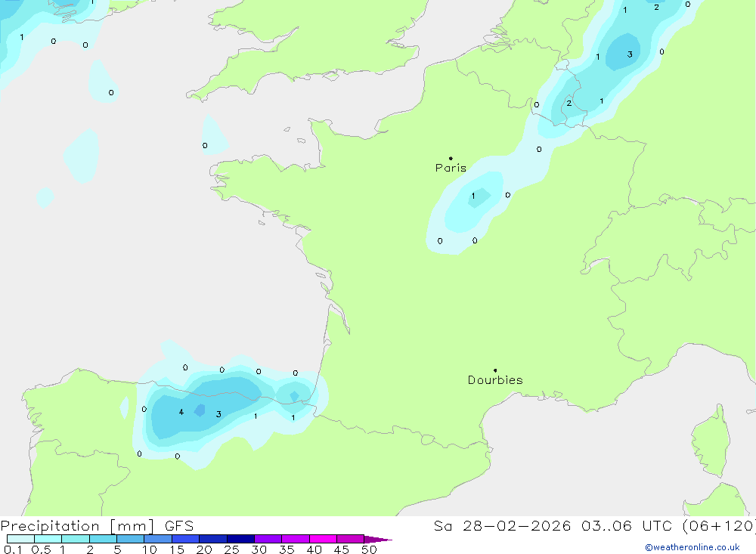Click the purple arrow above legend value 50

pos(377,540)
